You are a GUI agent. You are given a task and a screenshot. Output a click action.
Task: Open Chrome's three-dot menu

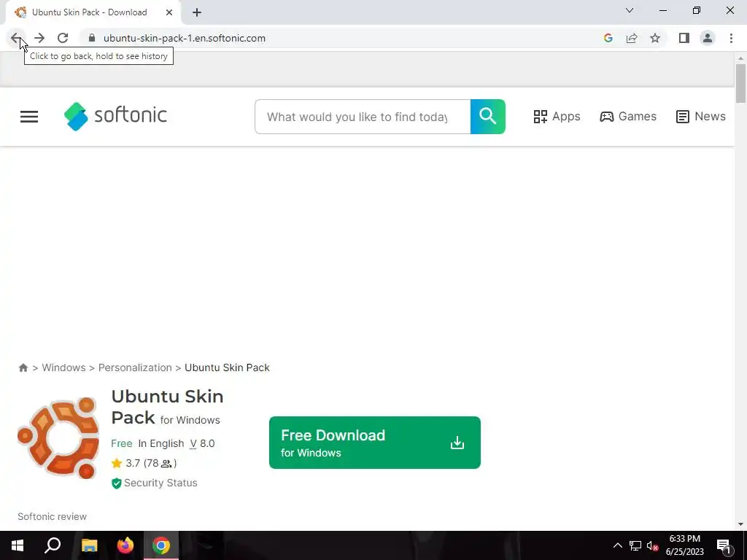point(731,38)
